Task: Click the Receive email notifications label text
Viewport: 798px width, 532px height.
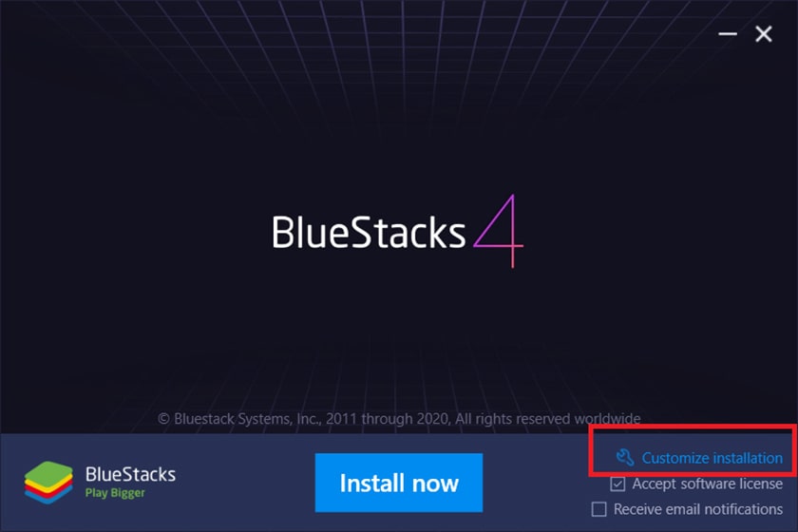Action: [x=698, y=509]
